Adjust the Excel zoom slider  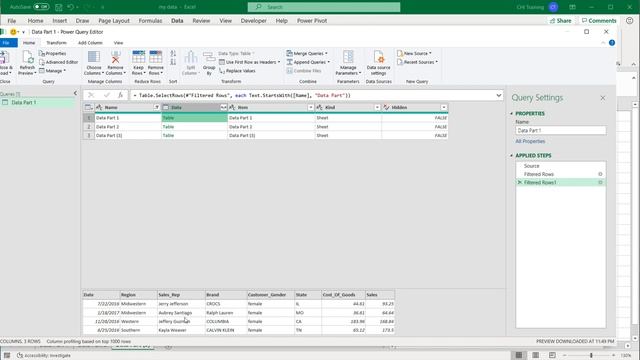(591, 356)
